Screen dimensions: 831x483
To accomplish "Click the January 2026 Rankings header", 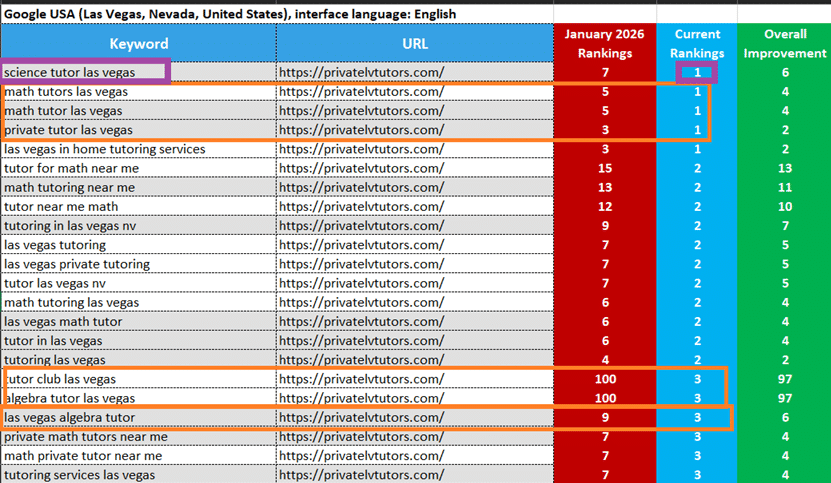I will coord(605,43).
